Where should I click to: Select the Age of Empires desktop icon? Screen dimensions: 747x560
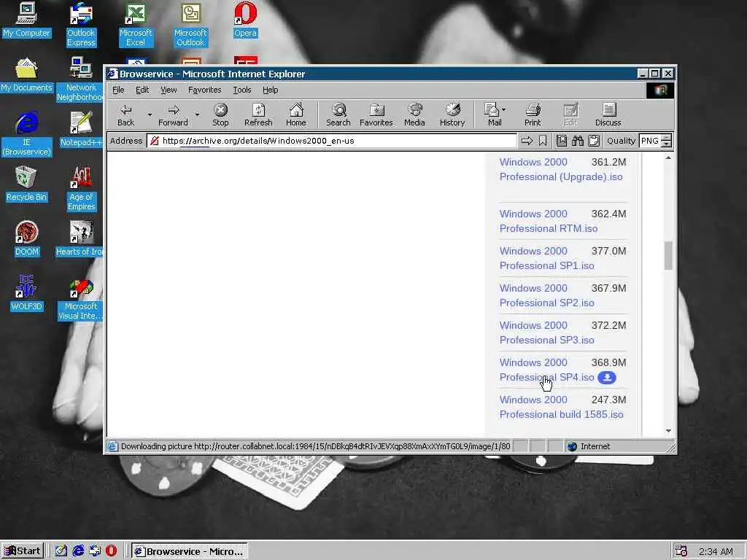pyautogui.click(x=81, y=189)
